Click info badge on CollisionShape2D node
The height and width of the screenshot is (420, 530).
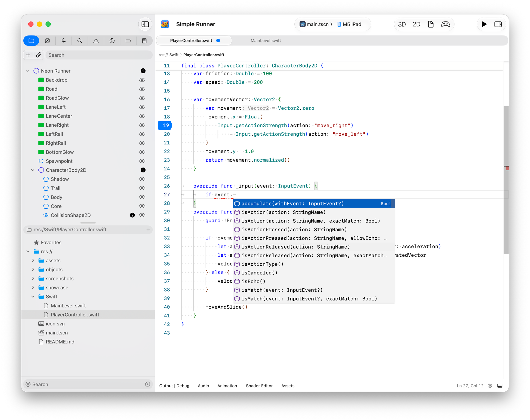coord(132,215)
